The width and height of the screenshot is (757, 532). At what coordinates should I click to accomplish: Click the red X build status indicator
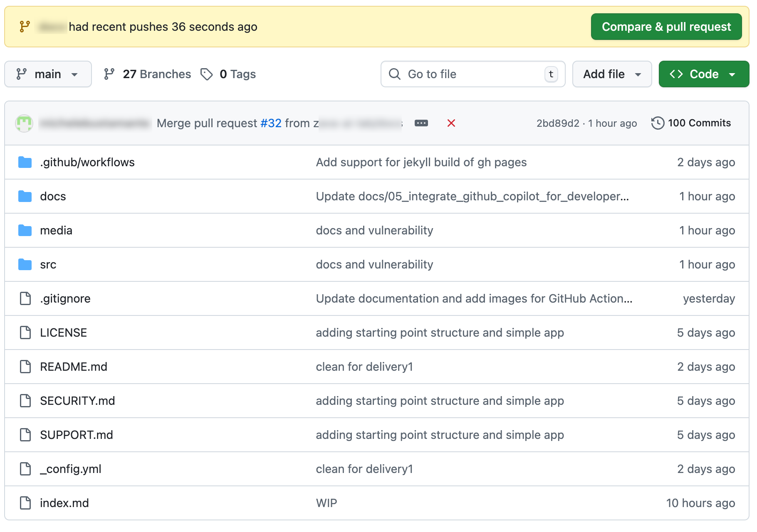coord(451,123)
